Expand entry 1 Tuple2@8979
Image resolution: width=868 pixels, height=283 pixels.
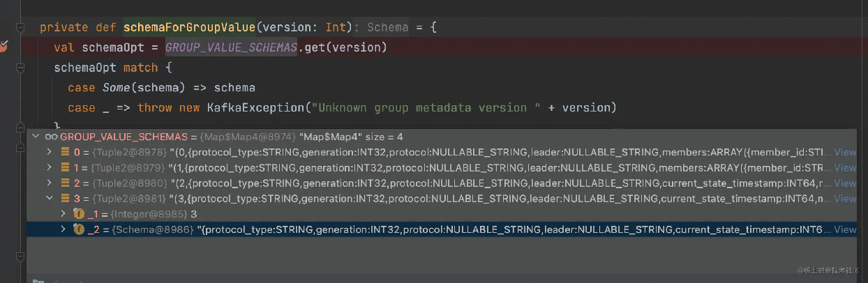tap(50, 167)
